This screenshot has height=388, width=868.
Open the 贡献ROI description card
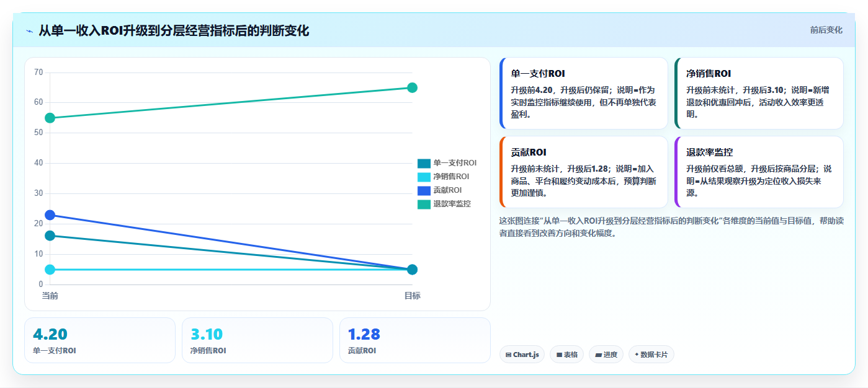coord(583,172)
